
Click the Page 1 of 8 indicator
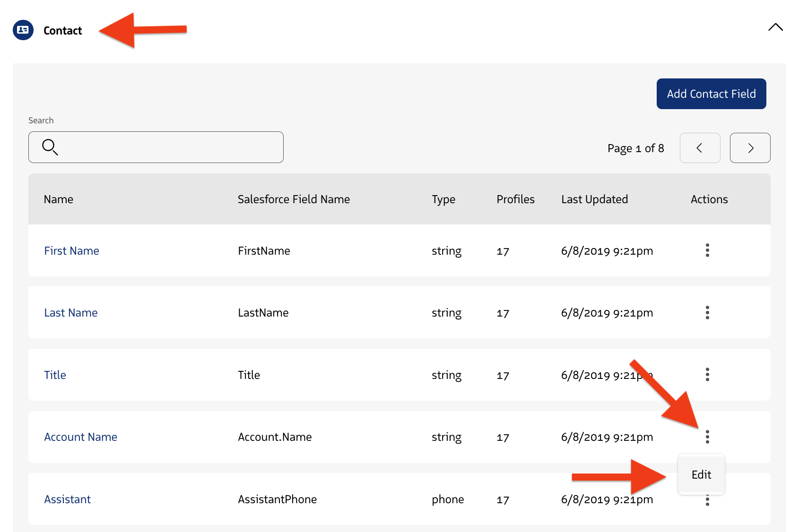[635, 148]
